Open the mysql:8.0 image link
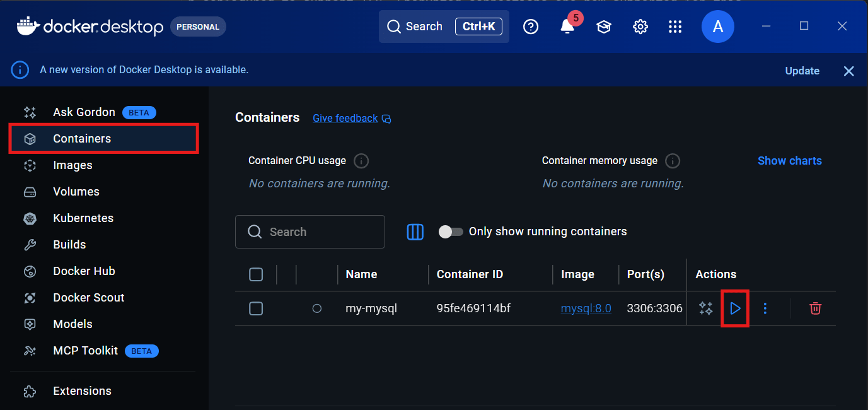Image resolution: width=868 pixels, height=410 pixels. [586, 308]
